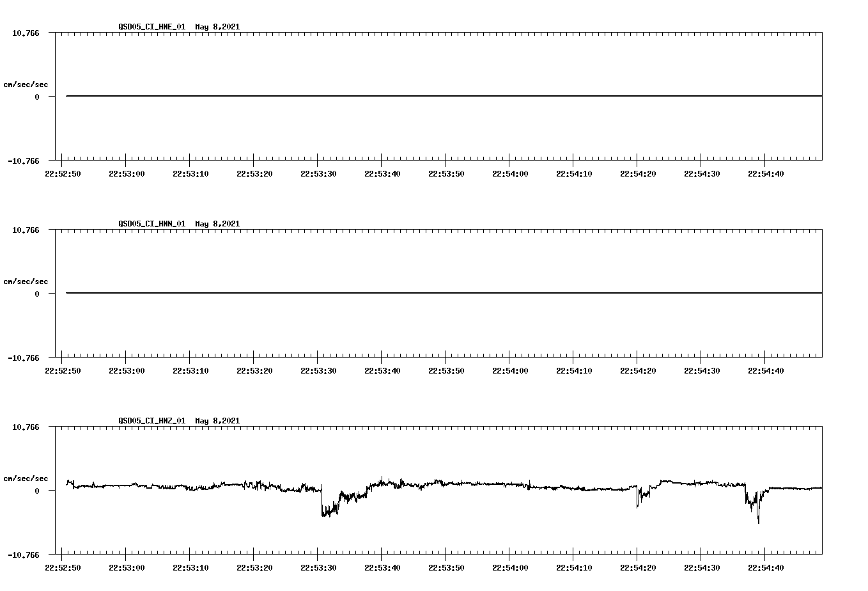
Task: Click the QSD05_CI_HNZ_01 channel title
Action: (x=153, y=421)
